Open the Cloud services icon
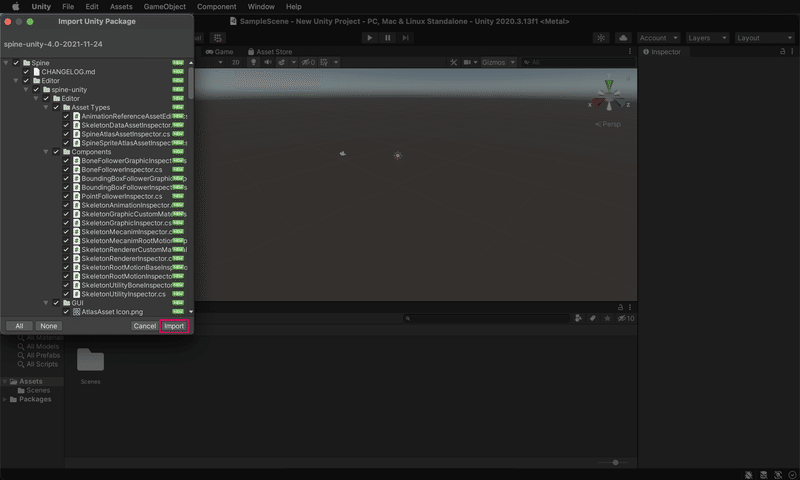The height and width of the screenshot is (480, 800). (x=623, y=38)
